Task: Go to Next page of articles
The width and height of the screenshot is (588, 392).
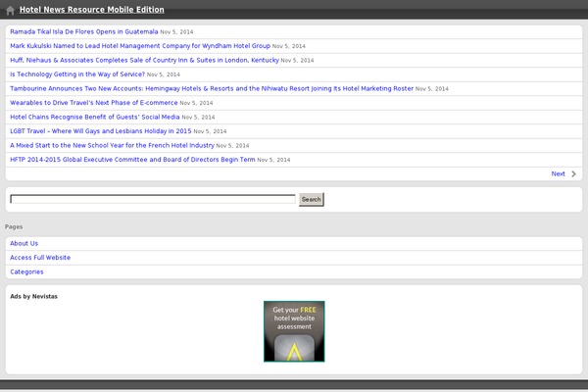Action: point(558,174)
